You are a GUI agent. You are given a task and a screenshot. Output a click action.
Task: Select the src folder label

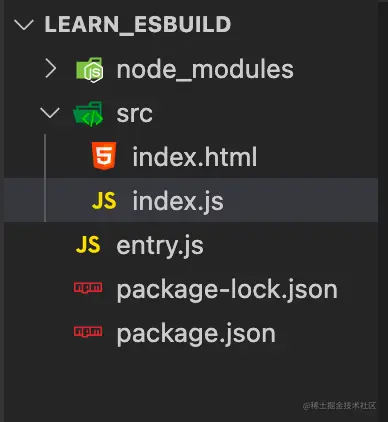(134, 114)
